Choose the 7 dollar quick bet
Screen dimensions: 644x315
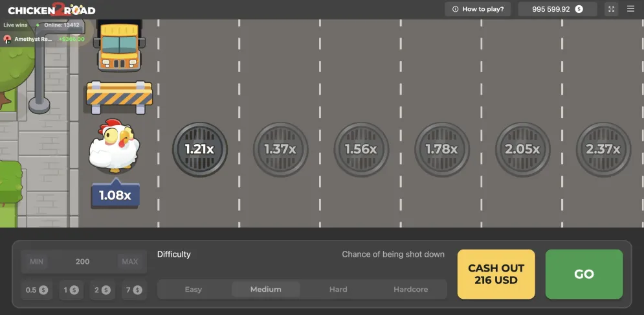pyautogui.click(x=134, y=290)
